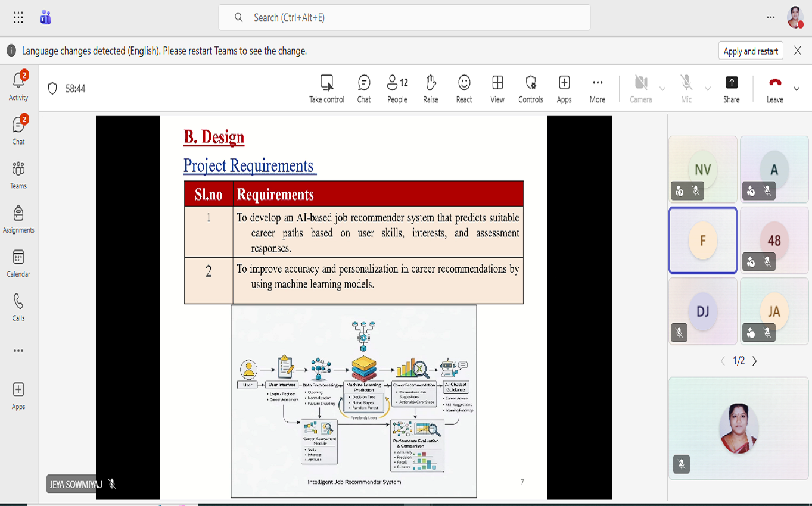812x506 pixels.
Task: Open the meeting Apps button
Action: point(564,89)
